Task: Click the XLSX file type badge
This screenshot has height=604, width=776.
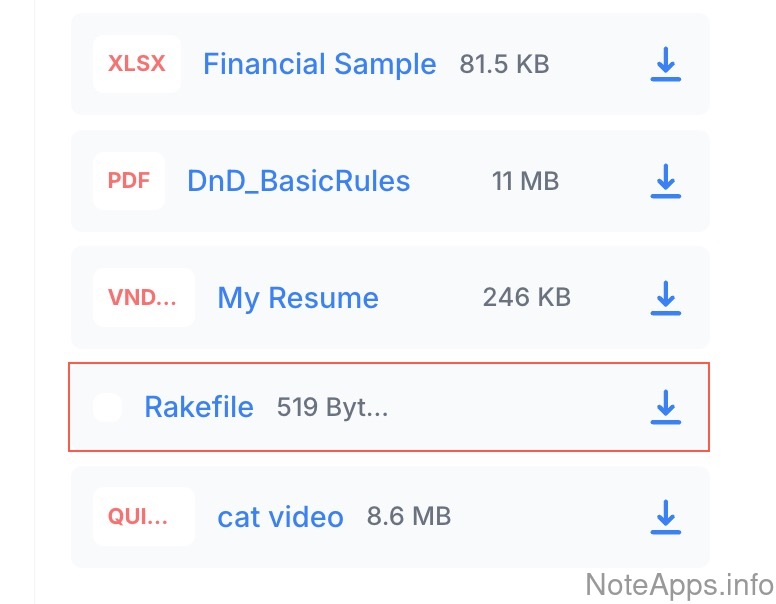Action: tap(137, 64)
